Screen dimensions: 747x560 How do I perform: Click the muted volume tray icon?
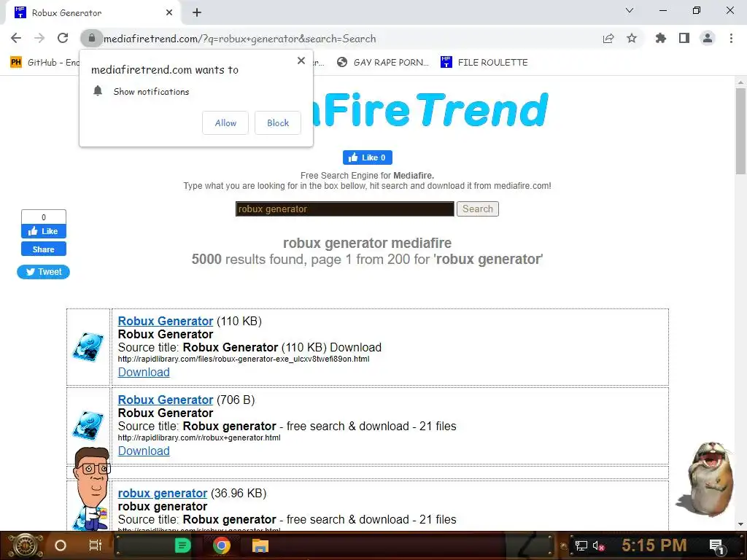pos(598,545)
